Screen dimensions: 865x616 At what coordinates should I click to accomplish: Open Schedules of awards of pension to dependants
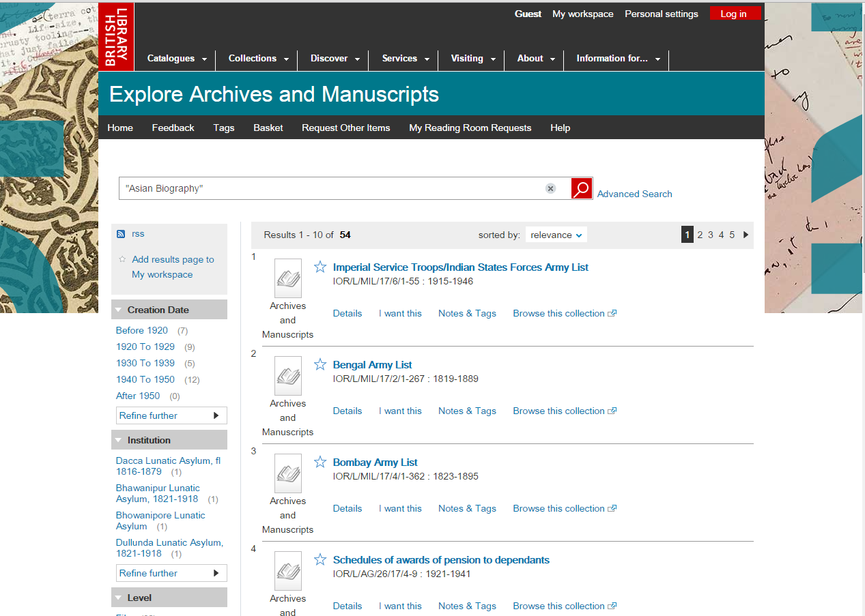click(441, 560)
